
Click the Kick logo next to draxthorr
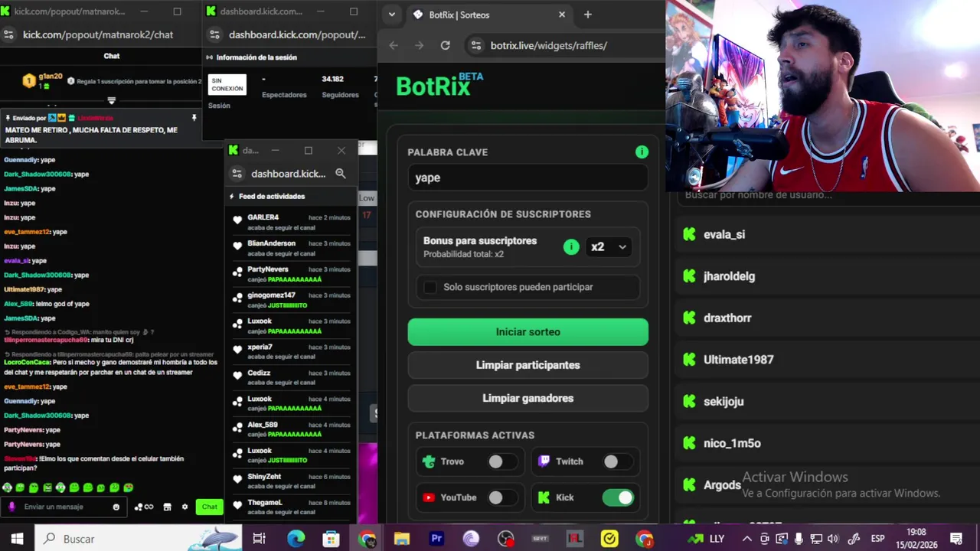point(689,318)
